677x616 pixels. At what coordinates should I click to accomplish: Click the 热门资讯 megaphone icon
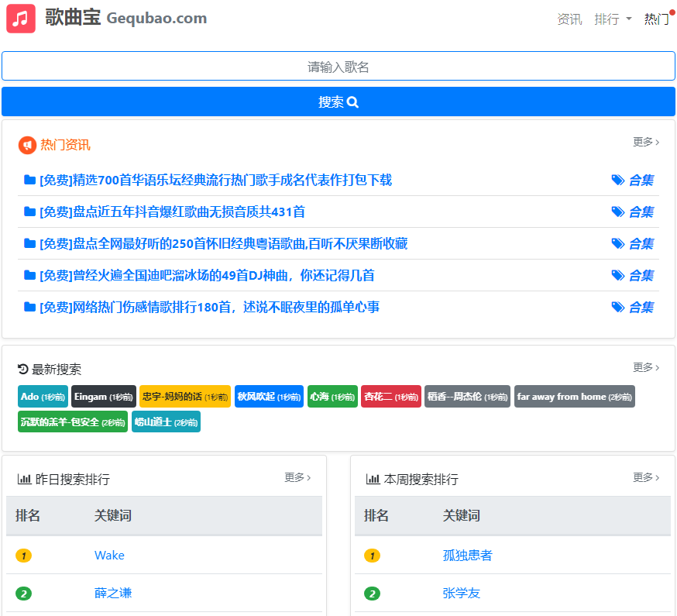tap(27, 145)
